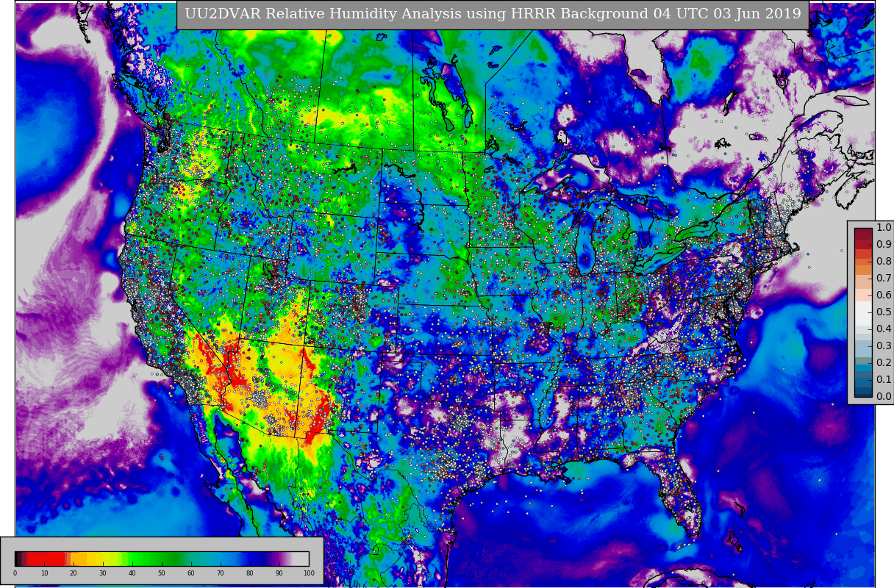The height and width of the screenshot is (588, 894).
Task: Click the 20 tick on humidity scale
Action: (74, 573)
